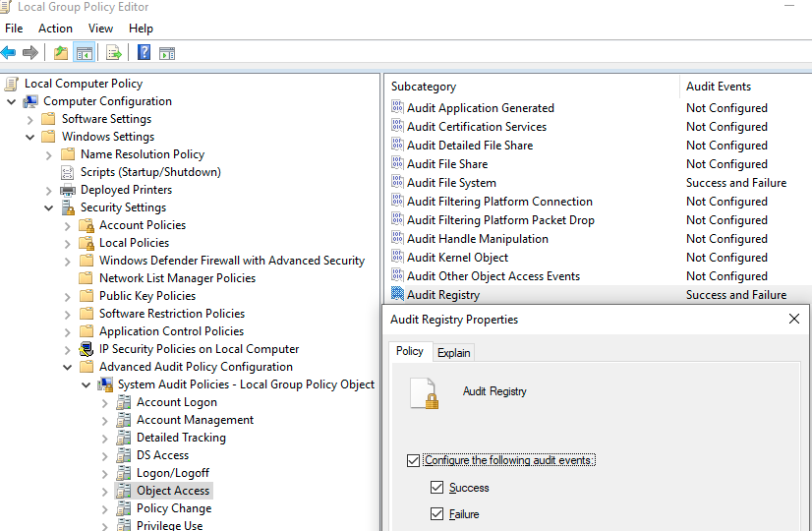Click the Audit Application Generated policy icon
The height and width of the screenshot is (531, 812).
click(397, 107)
